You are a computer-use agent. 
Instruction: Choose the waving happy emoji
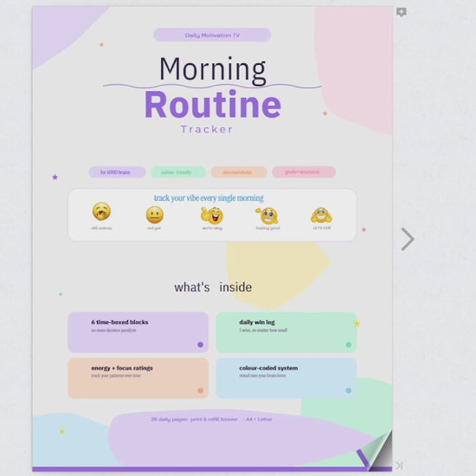tap(267, 215)
